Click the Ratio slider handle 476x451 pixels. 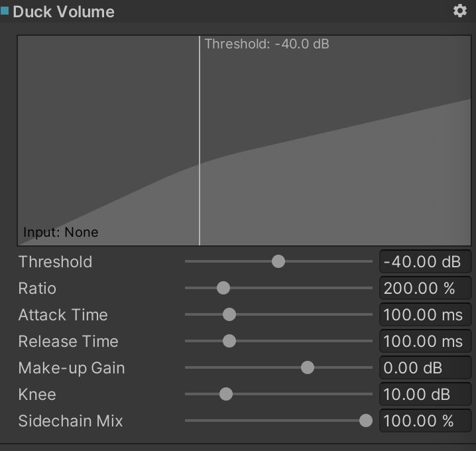(x=223, y=288)
